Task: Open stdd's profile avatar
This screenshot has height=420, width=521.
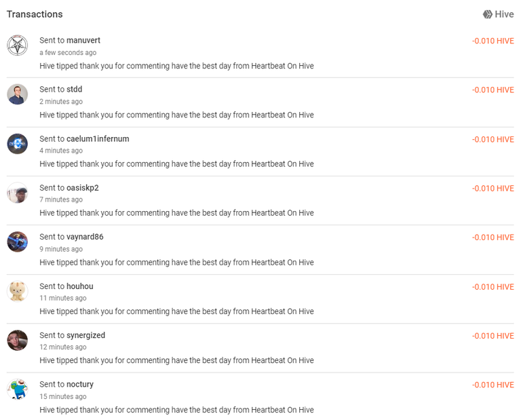Action: [17, 94]
